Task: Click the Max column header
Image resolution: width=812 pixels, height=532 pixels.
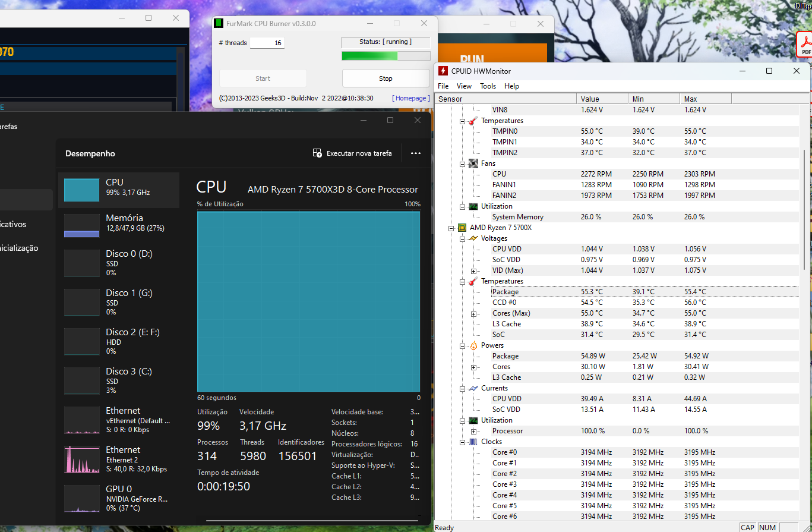Action: [706, 99]
